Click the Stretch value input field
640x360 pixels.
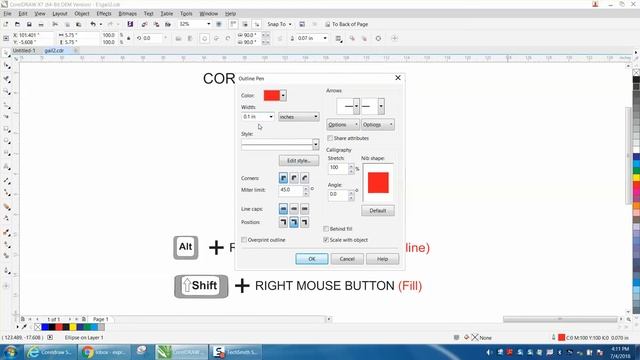pos(338,168)
